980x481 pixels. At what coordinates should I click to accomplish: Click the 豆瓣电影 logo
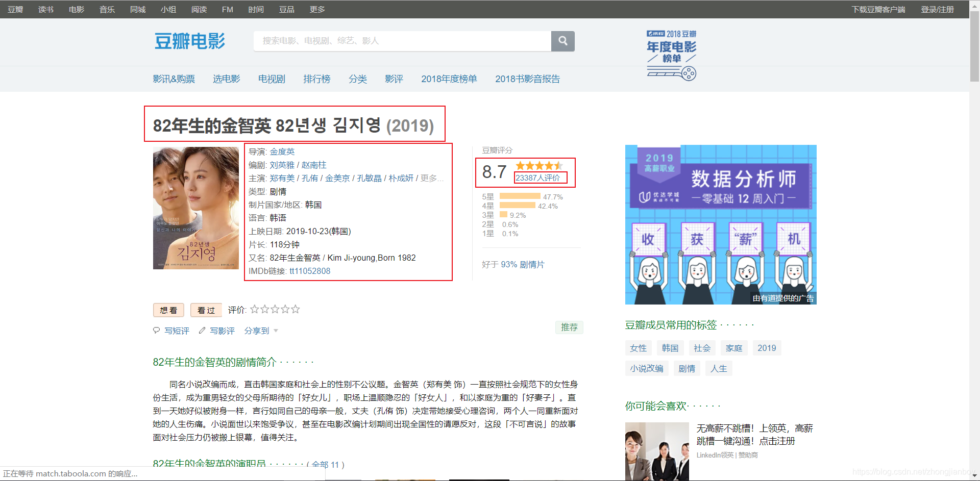(190, 41)
